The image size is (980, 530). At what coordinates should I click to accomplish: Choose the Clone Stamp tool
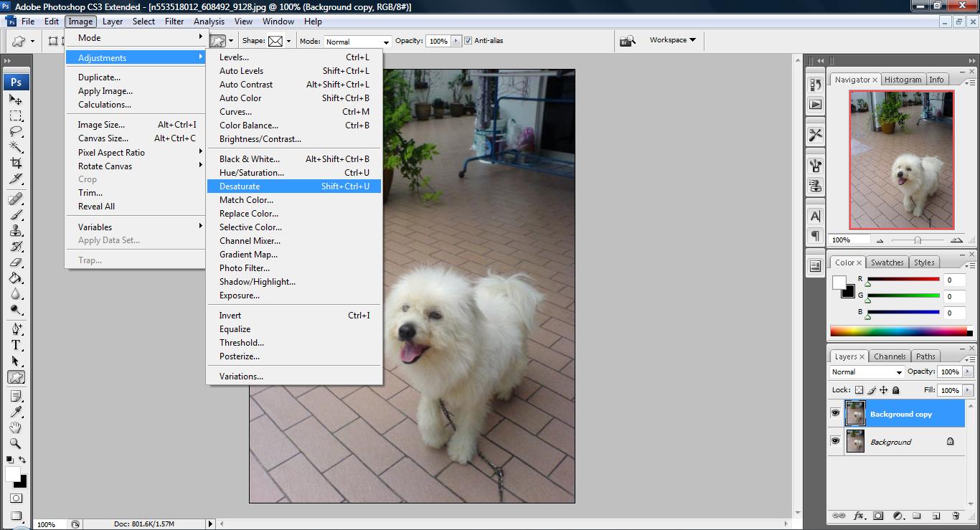16,231
